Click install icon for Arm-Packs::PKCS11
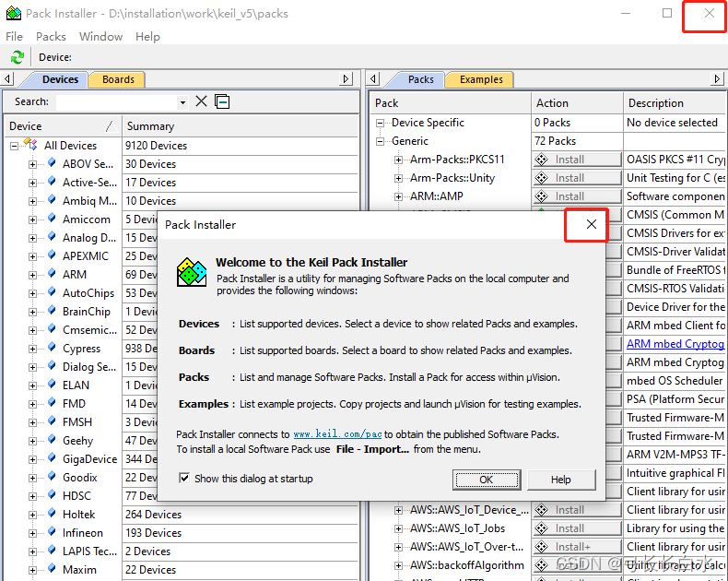This screenshot has height=581, width=728. (541, 160)
